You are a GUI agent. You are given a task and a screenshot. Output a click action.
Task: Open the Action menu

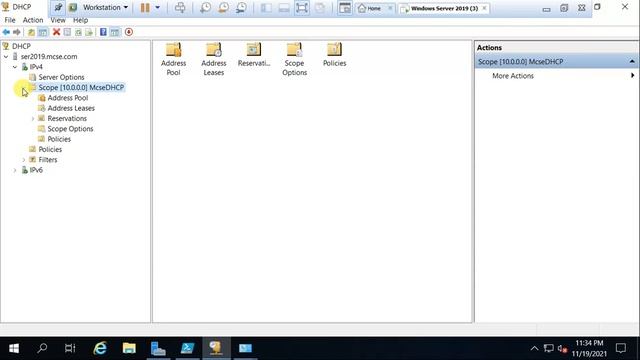pos(33,20)
